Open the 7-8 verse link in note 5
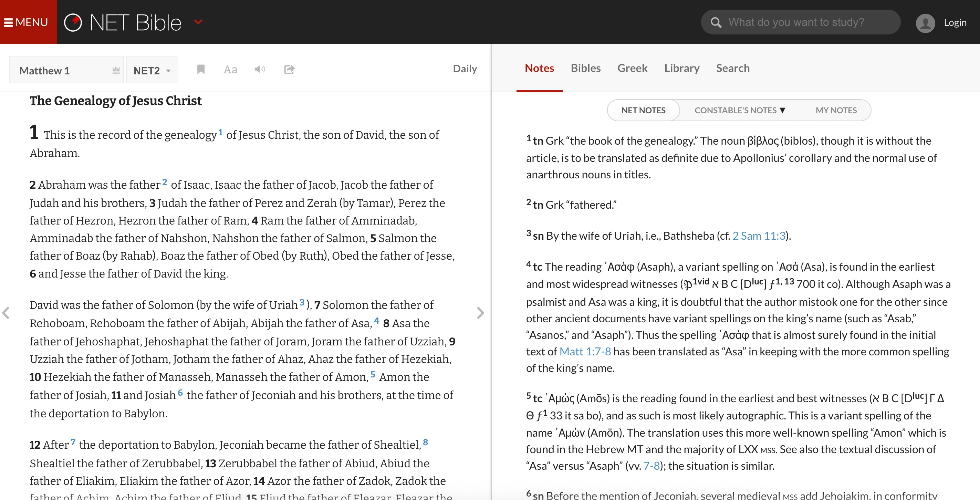 651,466
